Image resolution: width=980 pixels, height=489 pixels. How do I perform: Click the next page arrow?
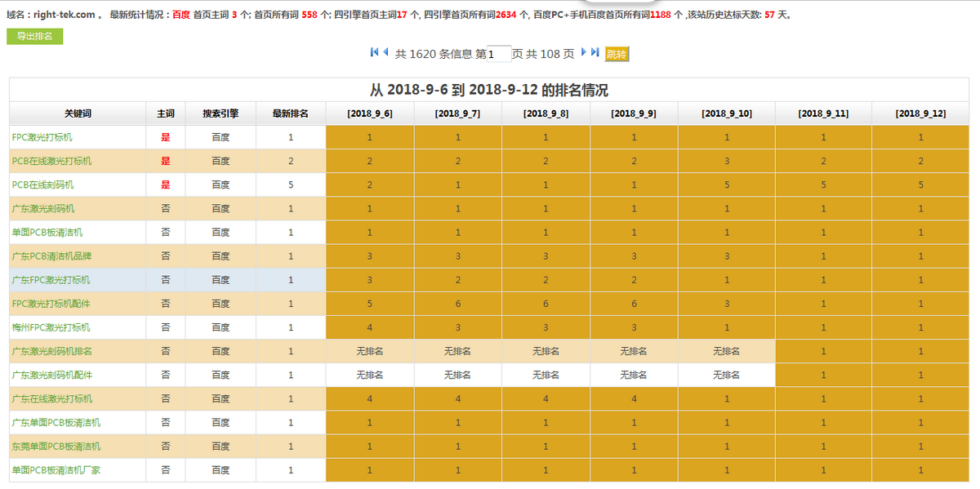coord(584,52)
